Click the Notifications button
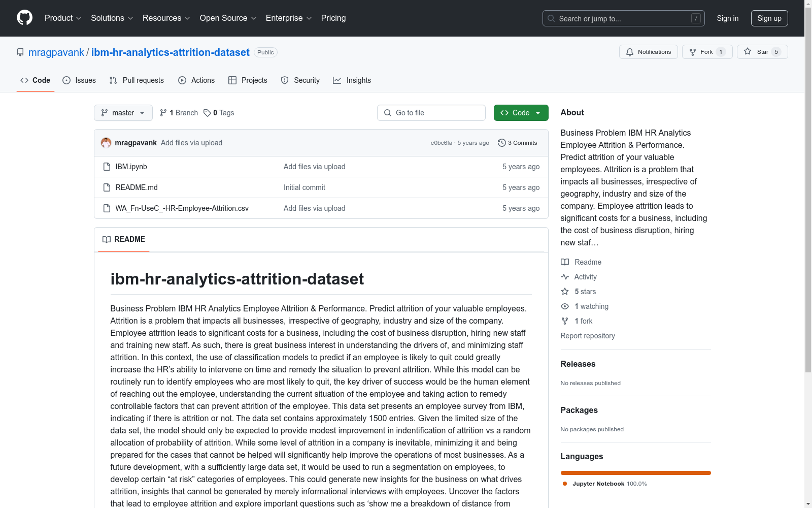The height and width of the screenshot is (508, 812). pyautogui.click(x=649, y=52)
